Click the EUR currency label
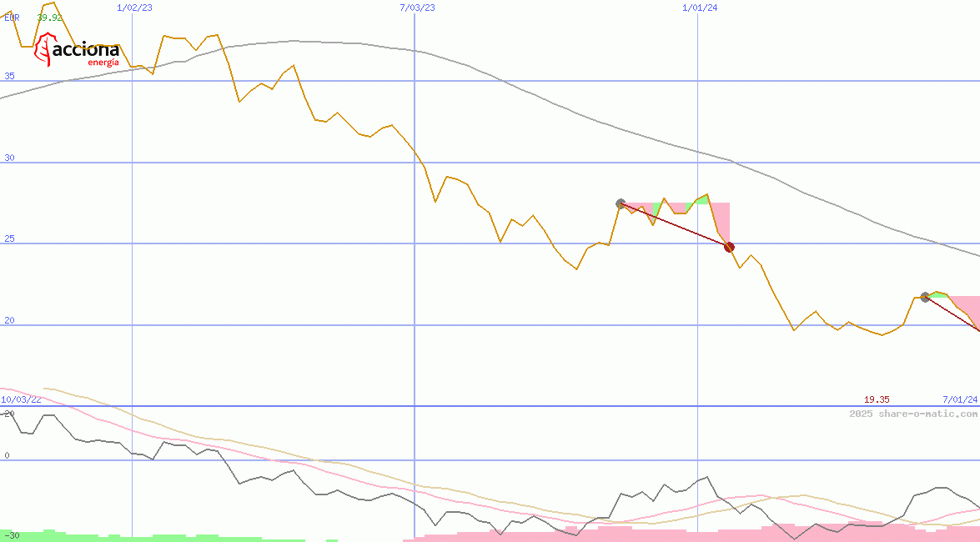Image resolution: width=980 pixels, height=542 pixels. [x=12, y=18]
